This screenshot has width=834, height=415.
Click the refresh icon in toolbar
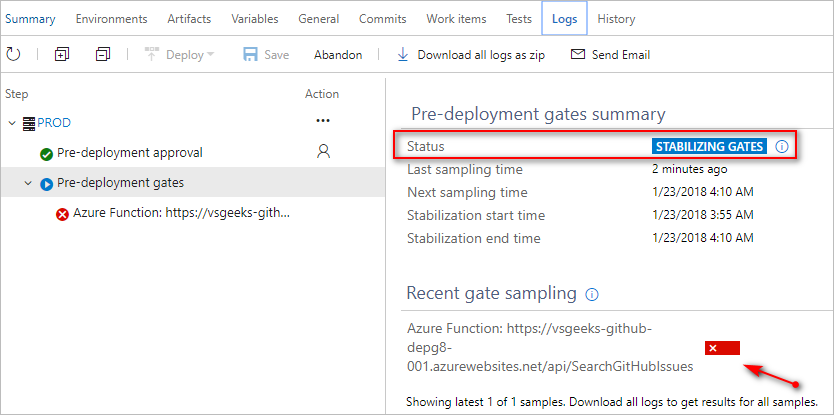(x=13, y=55)
